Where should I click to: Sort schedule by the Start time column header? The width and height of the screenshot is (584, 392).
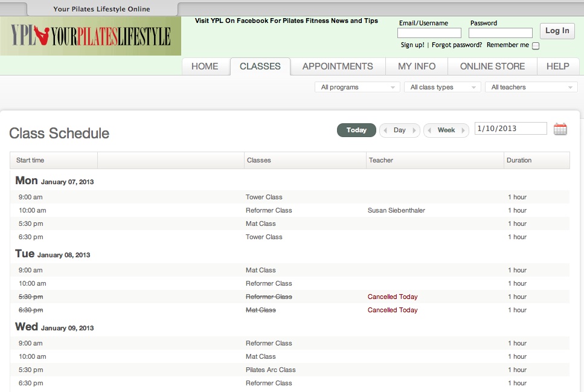click(x=30, y=160)
